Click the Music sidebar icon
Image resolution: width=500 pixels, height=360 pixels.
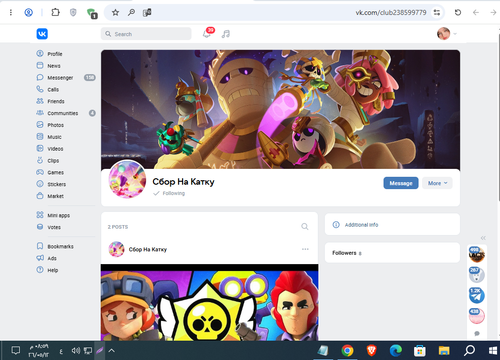(40, 136)
